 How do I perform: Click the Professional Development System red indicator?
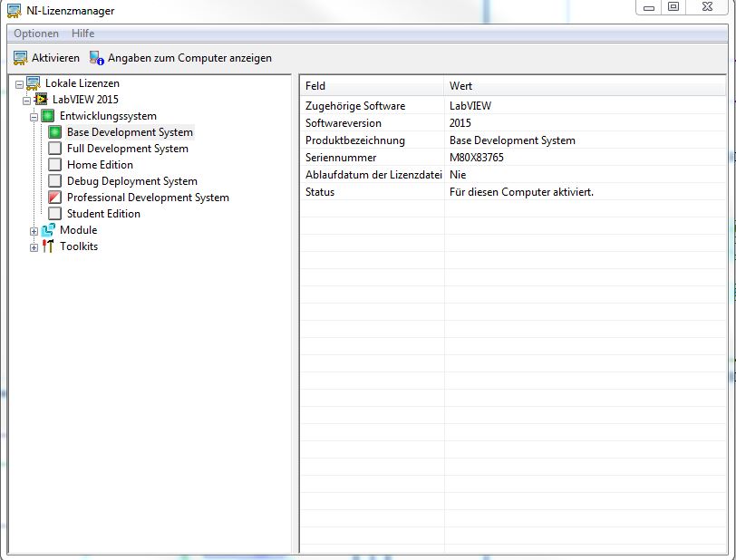coord(55,198)
